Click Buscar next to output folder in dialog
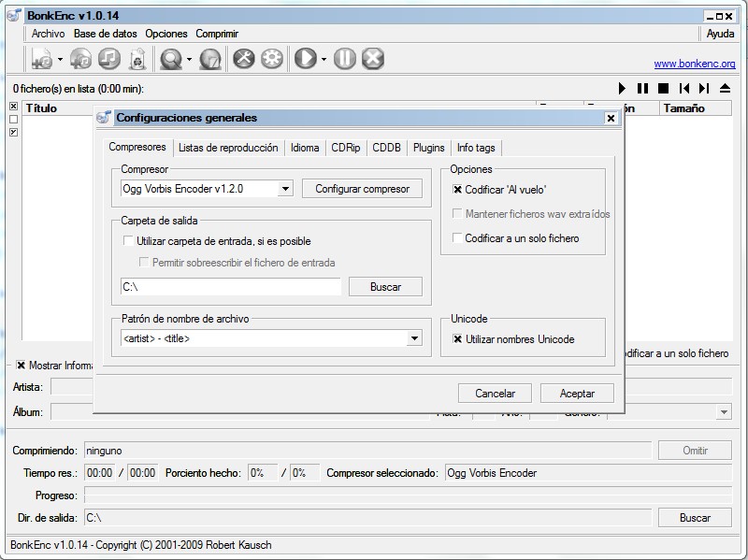This screenshot has height=560, width=748. coord(385,287)
